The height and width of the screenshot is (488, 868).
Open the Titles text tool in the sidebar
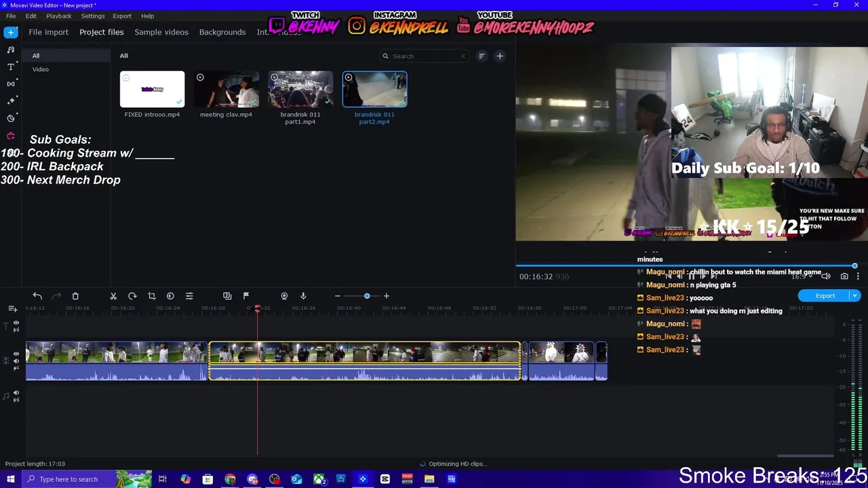(x=11, y=66)
